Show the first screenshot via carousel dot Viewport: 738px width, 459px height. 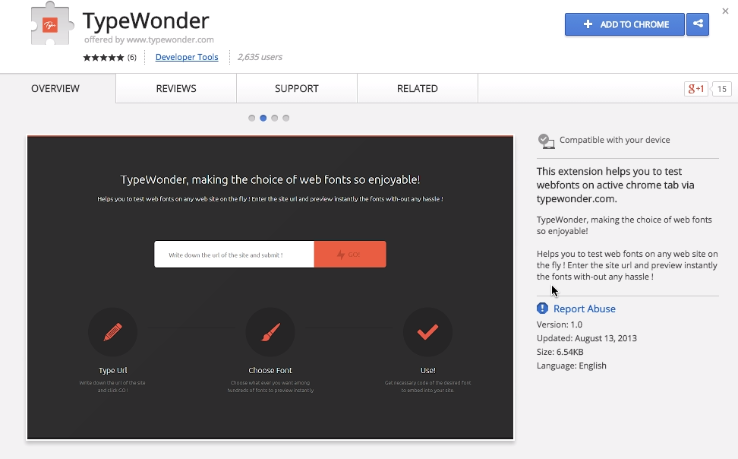[x=252, y=118]
